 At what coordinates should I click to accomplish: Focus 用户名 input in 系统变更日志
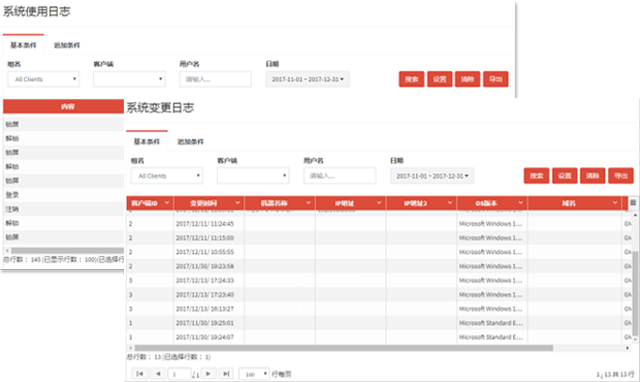[340, 176]
